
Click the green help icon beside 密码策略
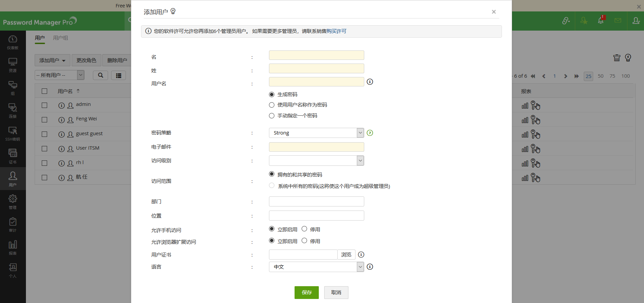pyautogui.click(x=370, y=133)
